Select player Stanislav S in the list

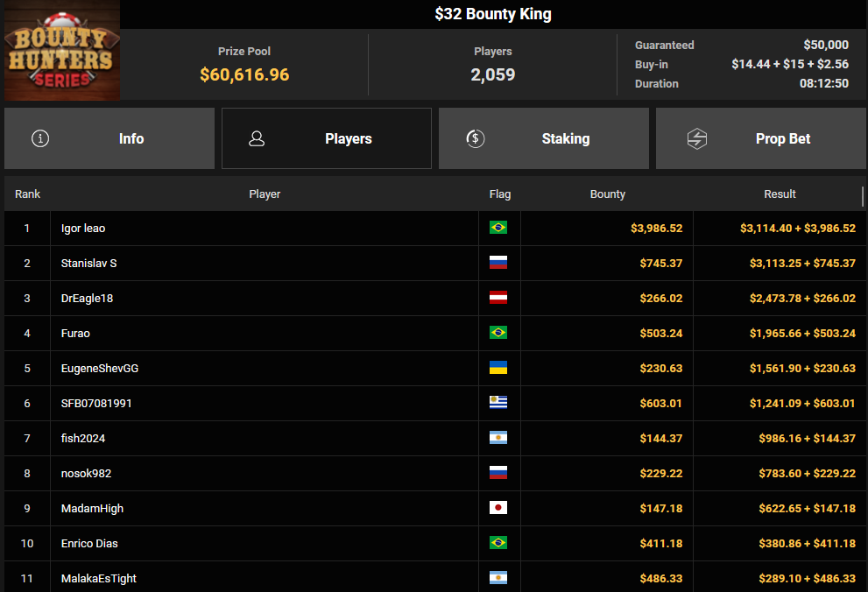pyautogui.click(x=88, y=264)
